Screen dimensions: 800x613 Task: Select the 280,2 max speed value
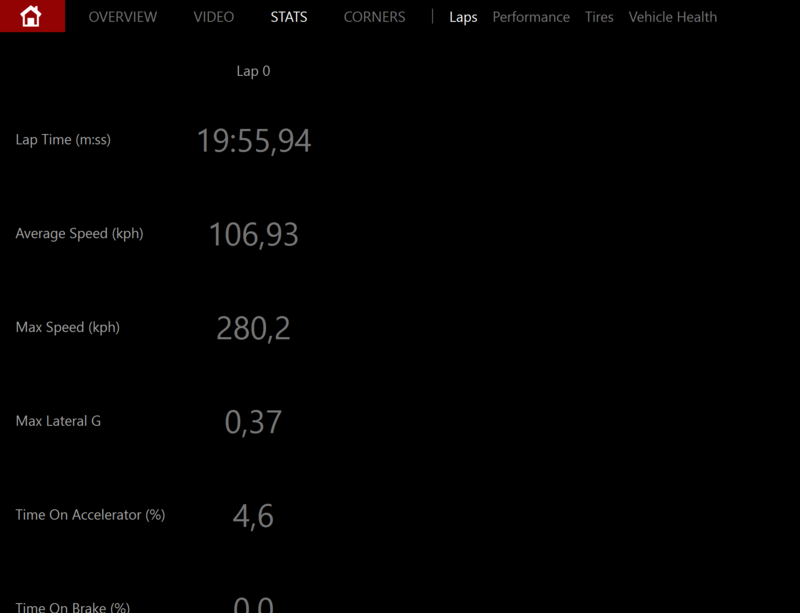[x=253, y=329]
